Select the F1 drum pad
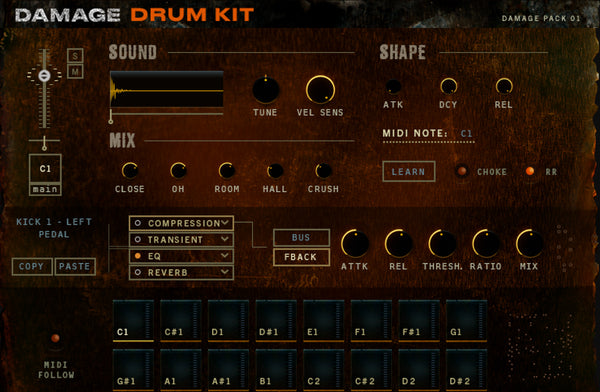The height and width of the screenshot is (392, 600). [371, 321]
